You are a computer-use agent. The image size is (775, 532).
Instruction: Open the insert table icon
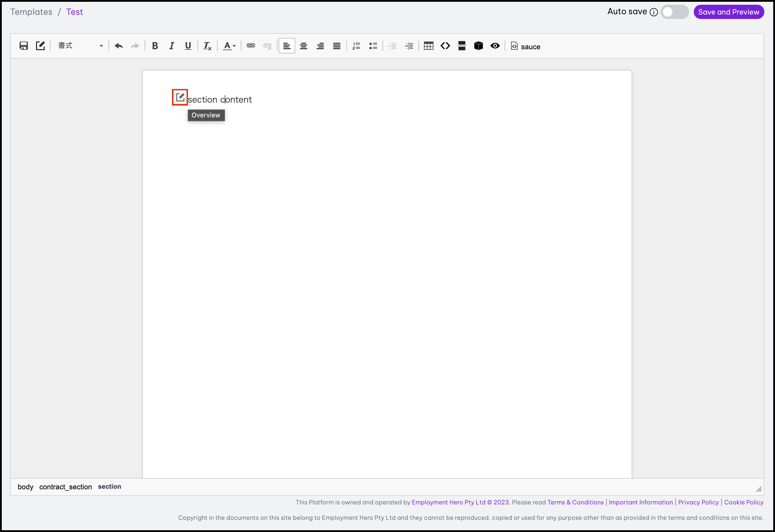(x=428, y=46)
